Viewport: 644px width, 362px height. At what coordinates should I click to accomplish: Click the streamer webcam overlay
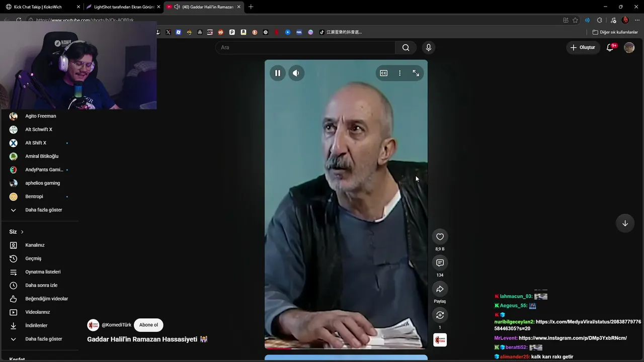pos(78,65)
